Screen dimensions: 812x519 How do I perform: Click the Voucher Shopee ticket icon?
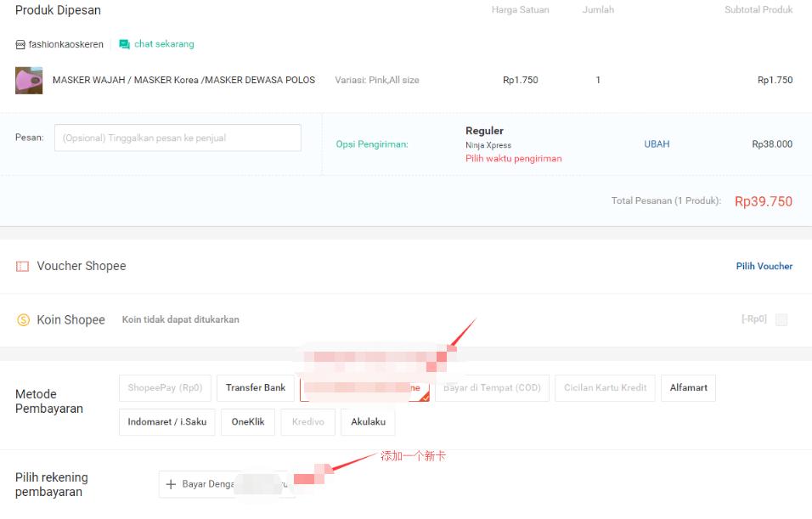click(22, 266)
